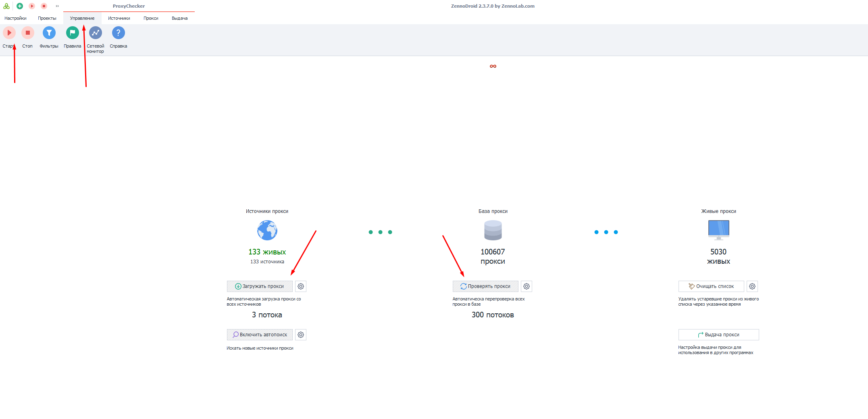The height and width of the screenshot is (419, 868).
Task: Open settings gear beside Загружать прокси
Action: coord(300,286)
